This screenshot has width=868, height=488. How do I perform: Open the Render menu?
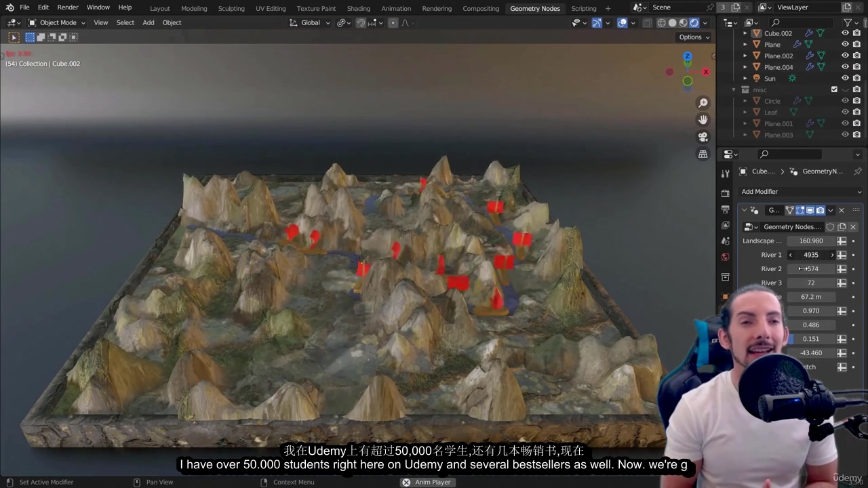pos(68,7)
